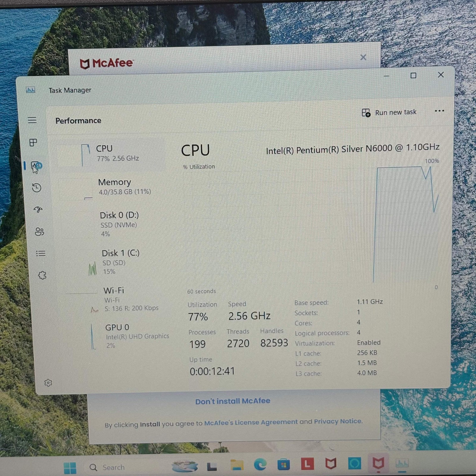This screenshot has width=476, height=476.
Task: Close the Task Manager window
Action: tap(441, 75)
